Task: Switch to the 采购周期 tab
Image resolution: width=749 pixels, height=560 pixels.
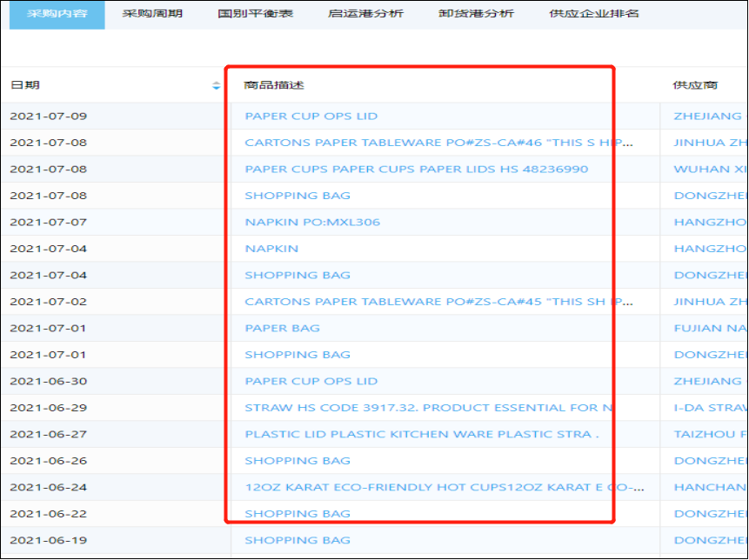Action: tap(152, 14)
